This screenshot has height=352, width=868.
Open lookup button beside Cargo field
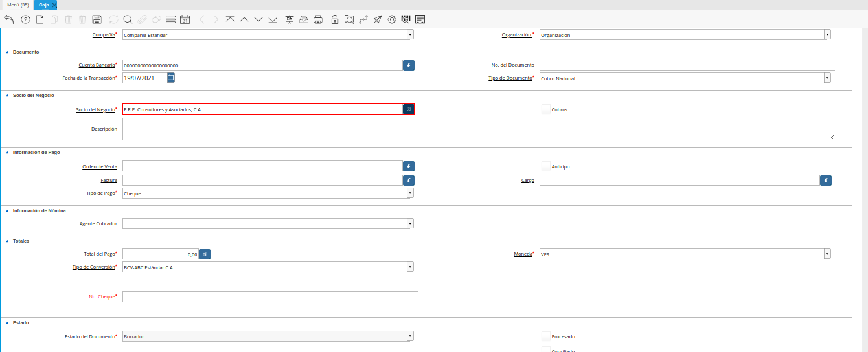tap(826, 181)
